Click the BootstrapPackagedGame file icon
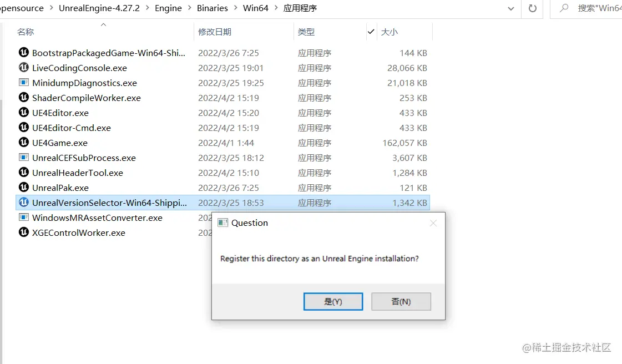Viewport: 622px width, 364px height. pyautogui.click(x=24, y=52)
